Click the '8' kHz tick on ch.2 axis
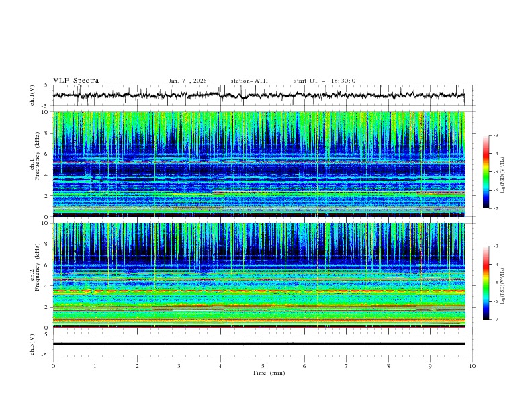The height and width of the screenshot is (411, 532). pos(48,244)
